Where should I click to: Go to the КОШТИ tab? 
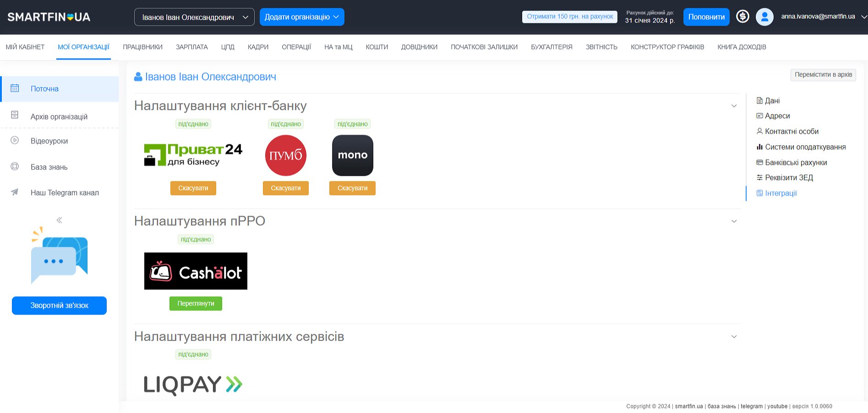(377, 47)
